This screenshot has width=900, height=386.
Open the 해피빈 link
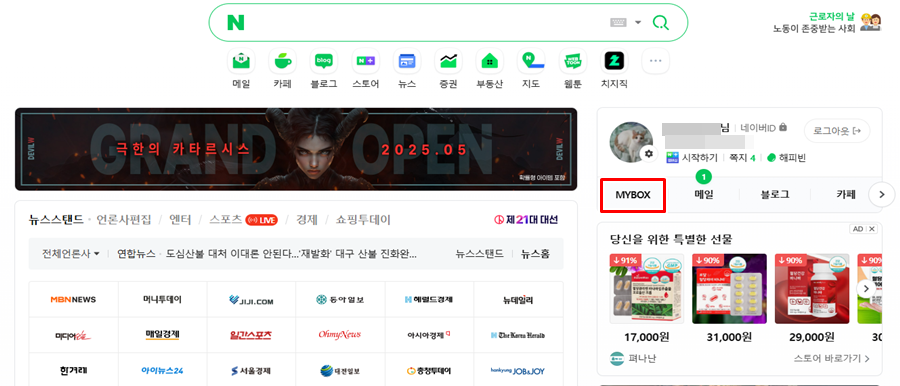[x=786, y=157]
